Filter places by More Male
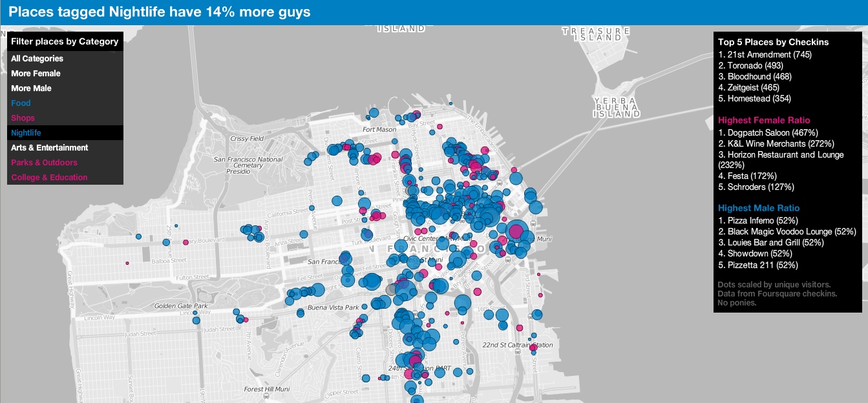This screenshot has height=403, width=868. [x=31, y=88]
